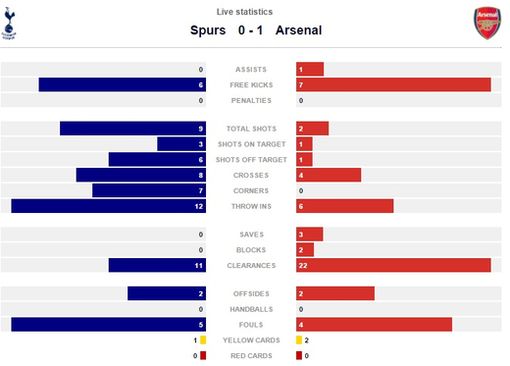Click the Arsenal red card icon
510x366 pixels.
coord(299,356)
